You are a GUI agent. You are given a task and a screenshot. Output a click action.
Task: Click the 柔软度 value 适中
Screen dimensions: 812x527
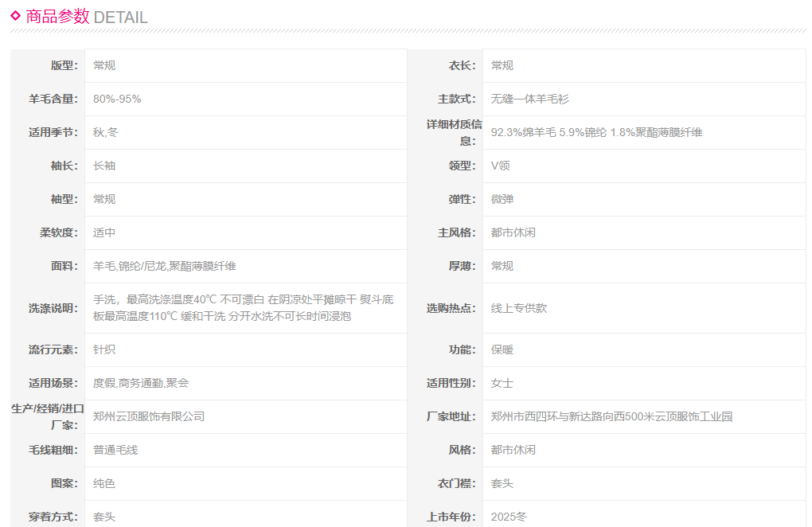[x=104, y=232]
